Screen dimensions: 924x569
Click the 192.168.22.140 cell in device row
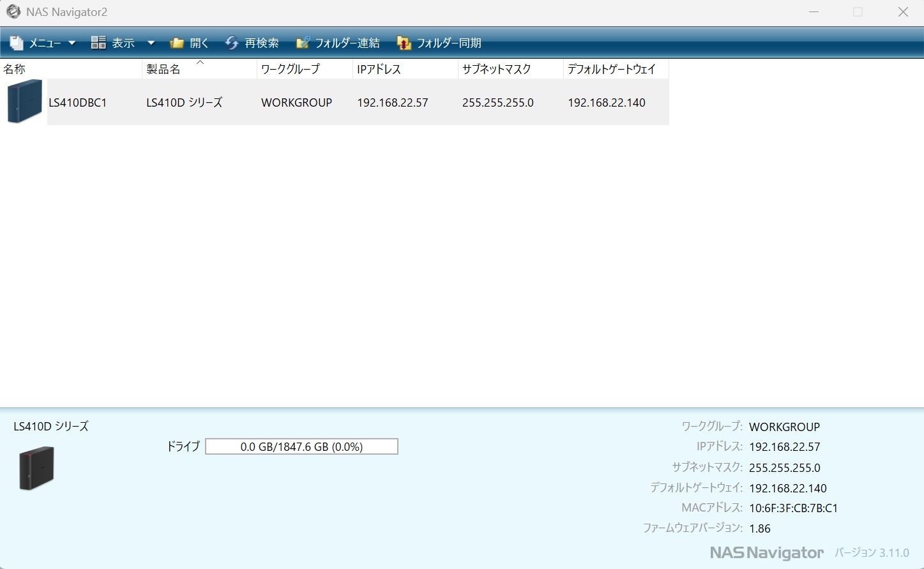[607, 102]
